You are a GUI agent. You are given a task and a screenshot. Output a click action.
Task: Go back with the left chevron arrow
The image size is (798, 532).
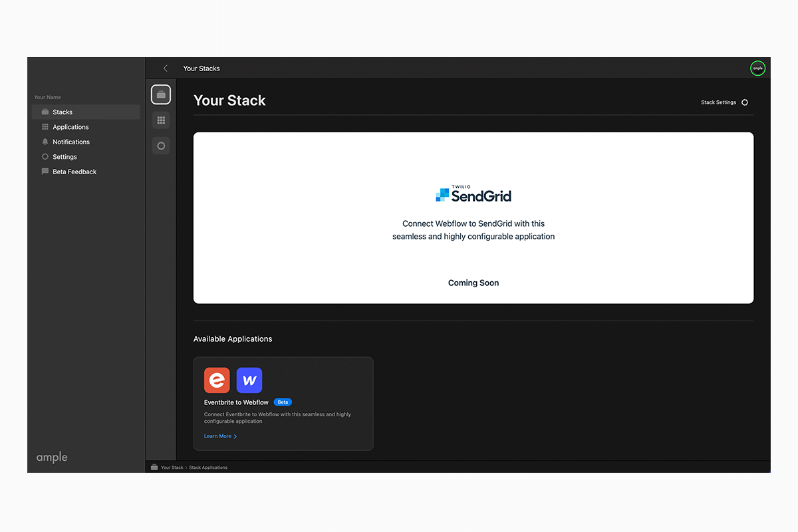click(x=166, y=68)
